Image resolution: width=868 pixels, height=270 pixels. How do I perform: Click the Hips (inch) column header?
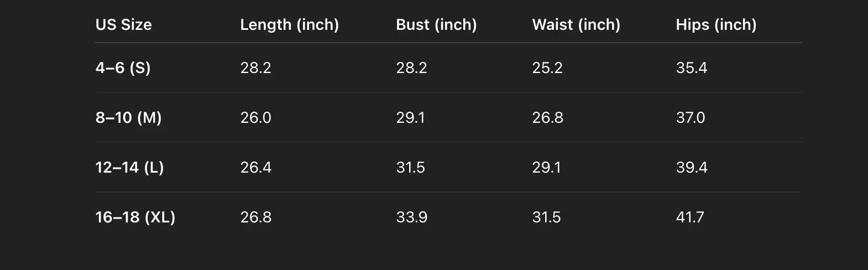point(716,25)
